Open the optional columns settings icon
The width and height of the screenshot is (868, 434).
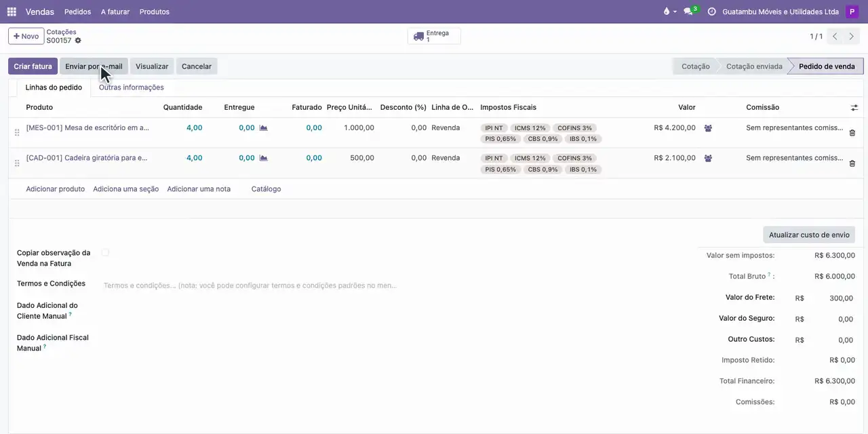click(x=854, y=108)
